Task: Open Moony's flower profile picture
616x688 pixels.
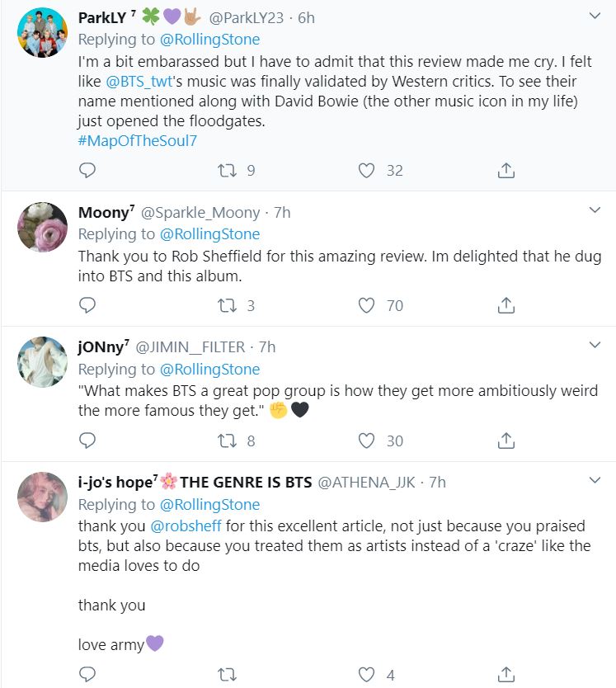Action: [x=42, y=226]
